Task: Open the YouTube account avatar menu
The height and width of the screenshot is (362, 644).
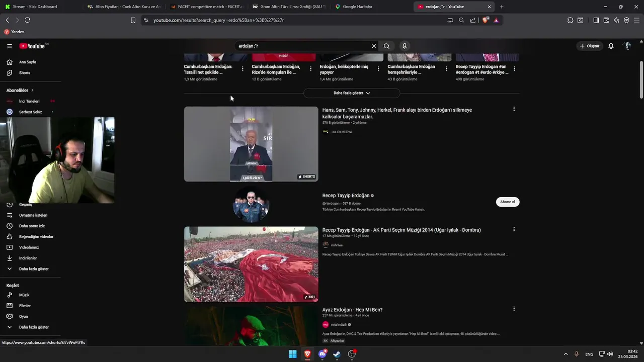Action: [x=627, y=46]
